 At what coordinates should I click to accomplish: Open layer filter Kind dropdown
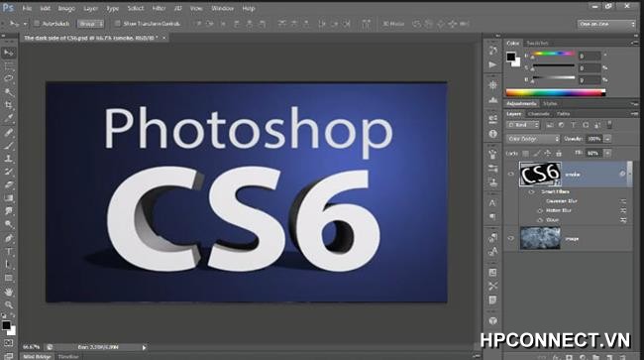click(x=523, y=125)
